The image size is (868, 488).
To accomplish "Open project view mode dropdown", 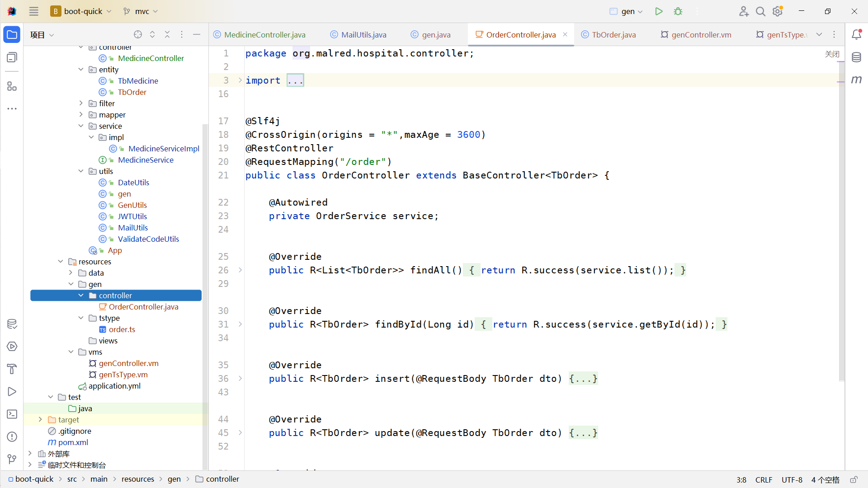I will [x=42, y=35].
